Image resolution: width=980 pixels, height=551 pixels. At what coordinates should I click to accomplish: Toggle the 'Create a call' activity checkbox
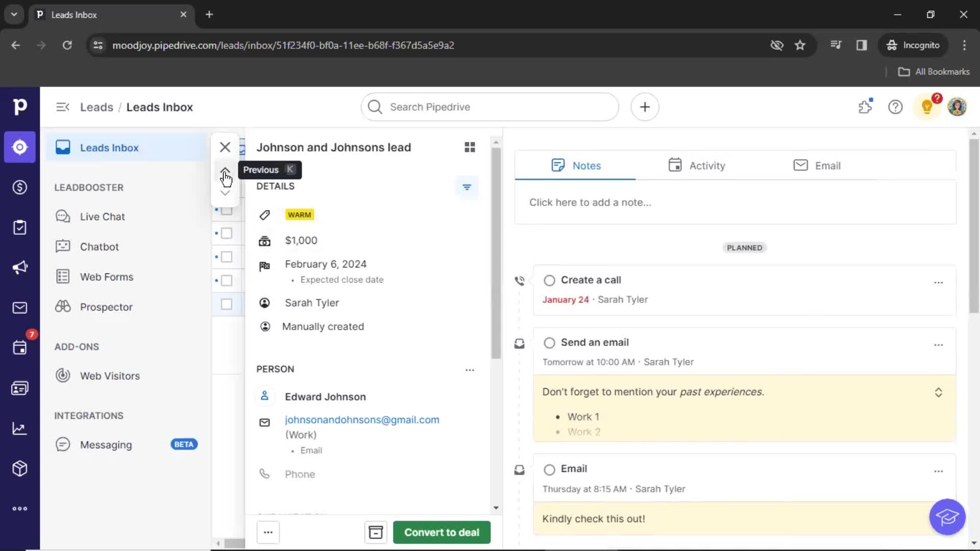549,280
